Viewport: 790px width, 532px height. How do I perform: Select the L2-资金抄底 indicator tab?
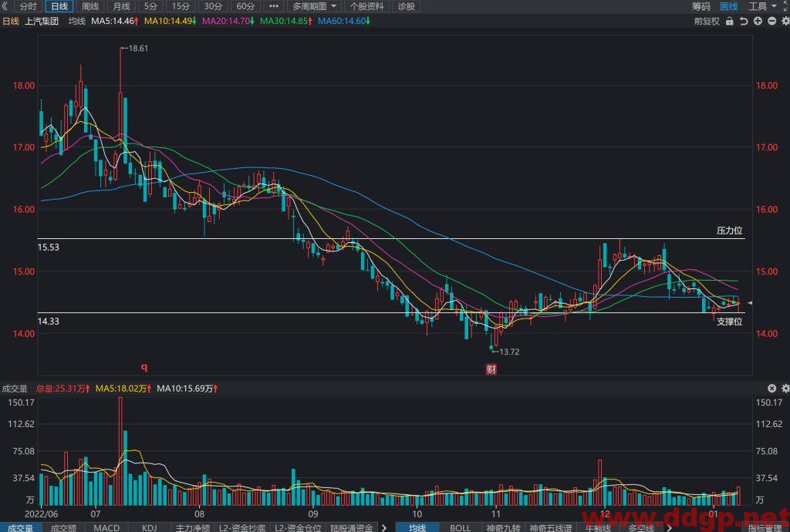(241, 527)
